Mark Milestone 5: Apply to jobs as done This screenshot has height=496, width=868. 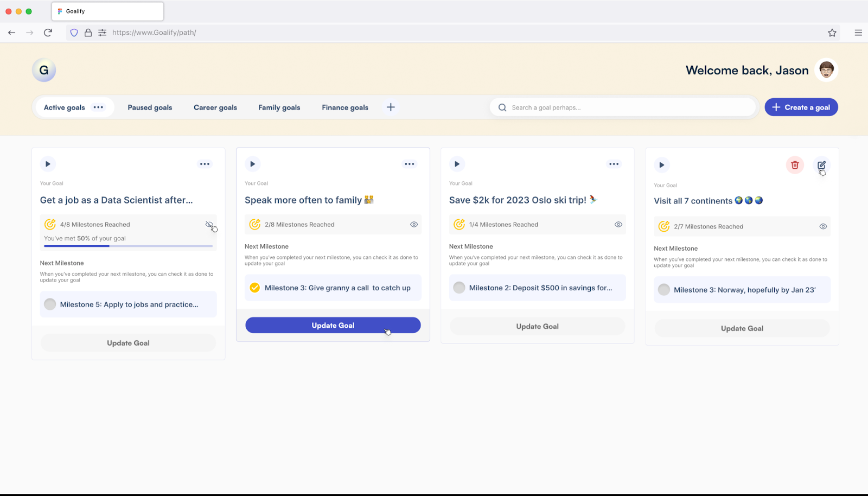pos(50,304)
